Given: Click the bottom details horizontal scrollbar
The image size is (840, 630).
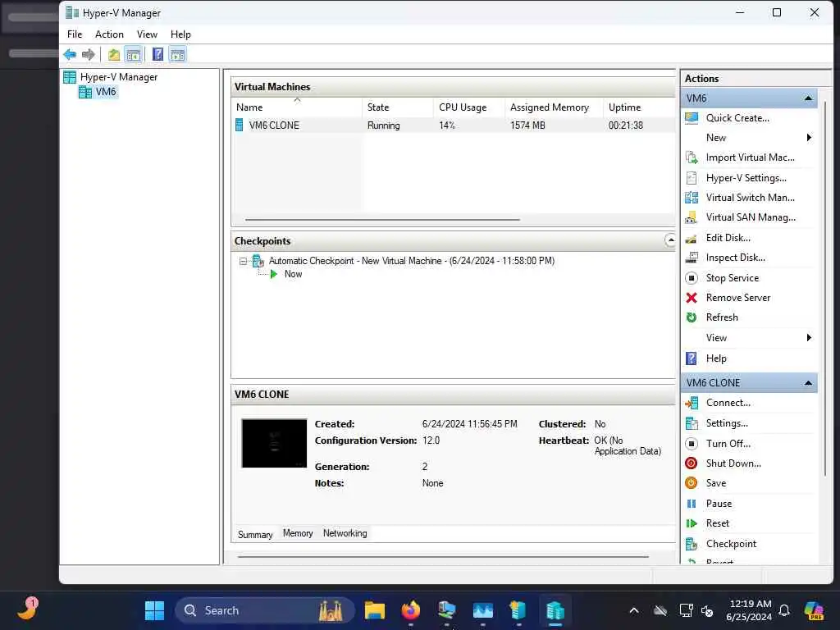Looking at the screenshot, I should pos(443,557).
